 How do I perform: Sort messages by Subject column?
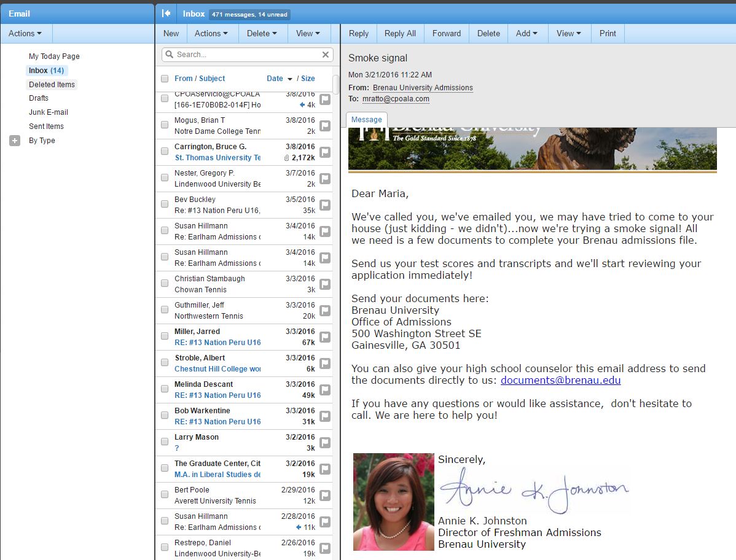[x=212, y=79]
